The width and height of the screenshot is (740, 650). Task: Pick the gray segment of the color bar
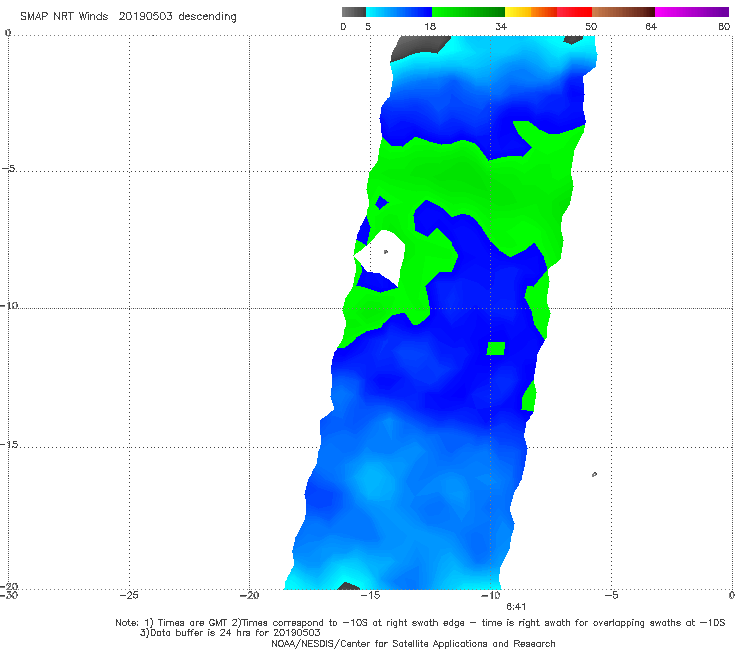pyautogui.click(x=353, y=12)
